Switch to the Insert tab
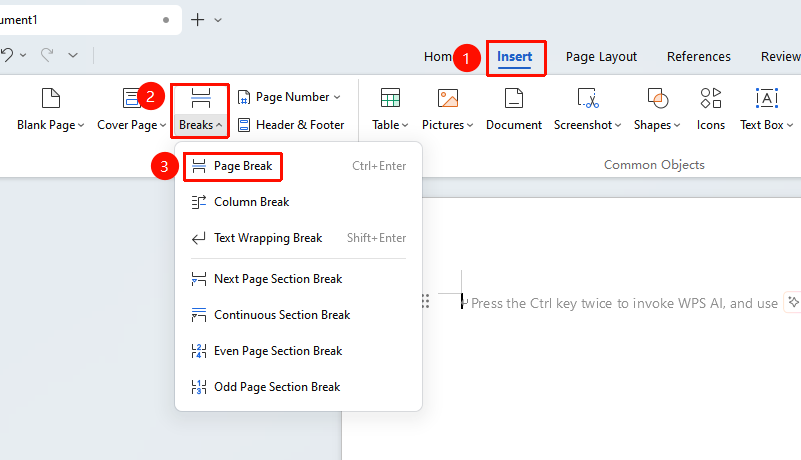801x460 pixels. [514, 57]
